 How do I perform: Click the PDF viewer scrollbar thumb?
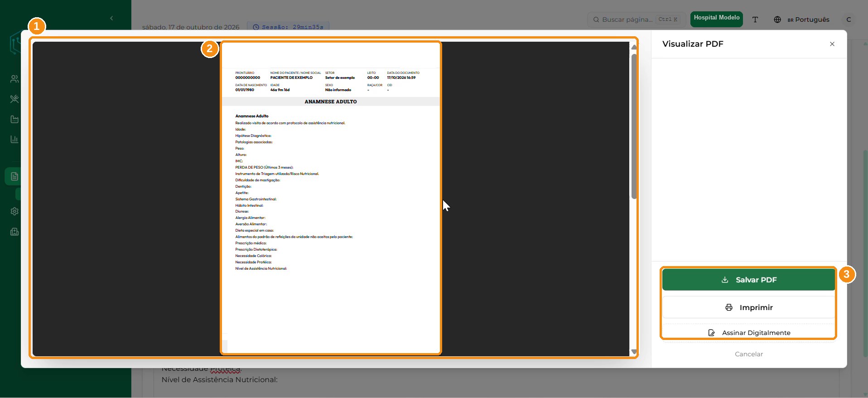click(634, 126)
